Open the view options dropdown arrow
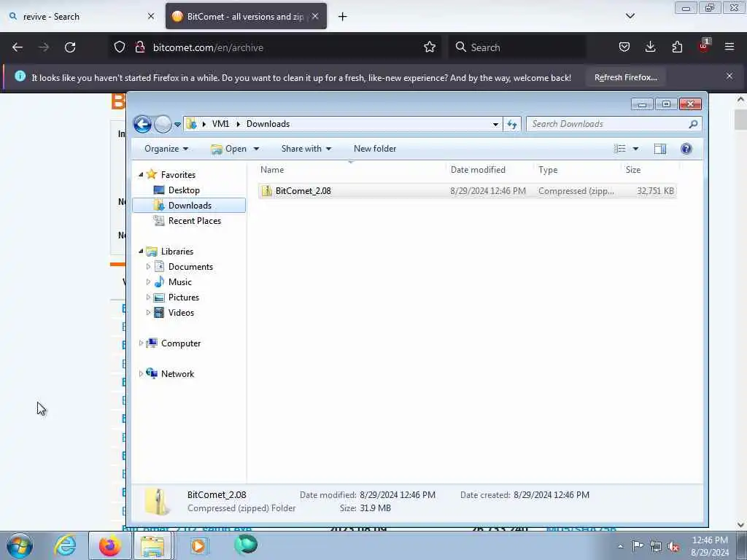 [635, 149]
